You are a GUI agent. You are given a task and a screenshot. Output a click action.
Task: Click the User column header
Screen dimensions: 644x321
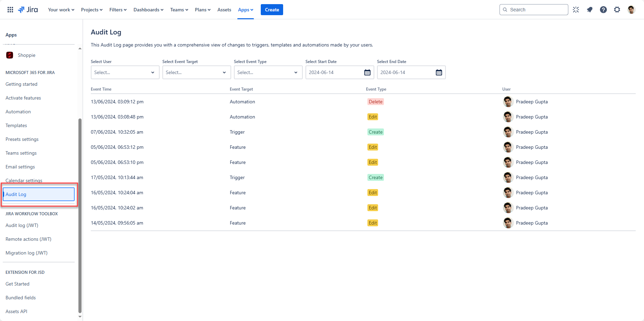pos(506,89)
